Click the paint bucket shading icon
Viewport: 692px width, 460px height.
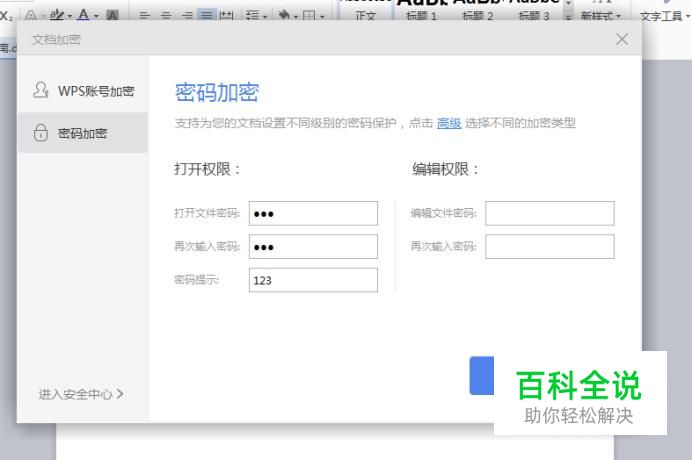(284, 16)
